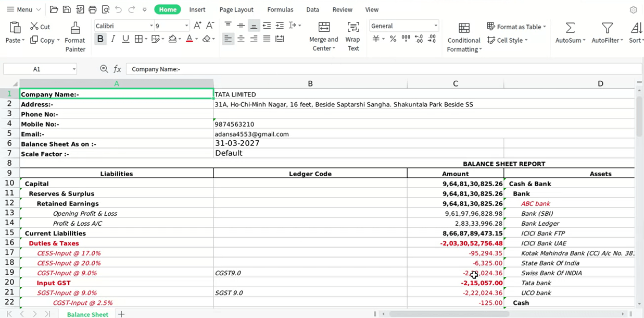This screenshot has height=318, width=644.
Task: Click the Open folder icon
Action: [54, 9]
